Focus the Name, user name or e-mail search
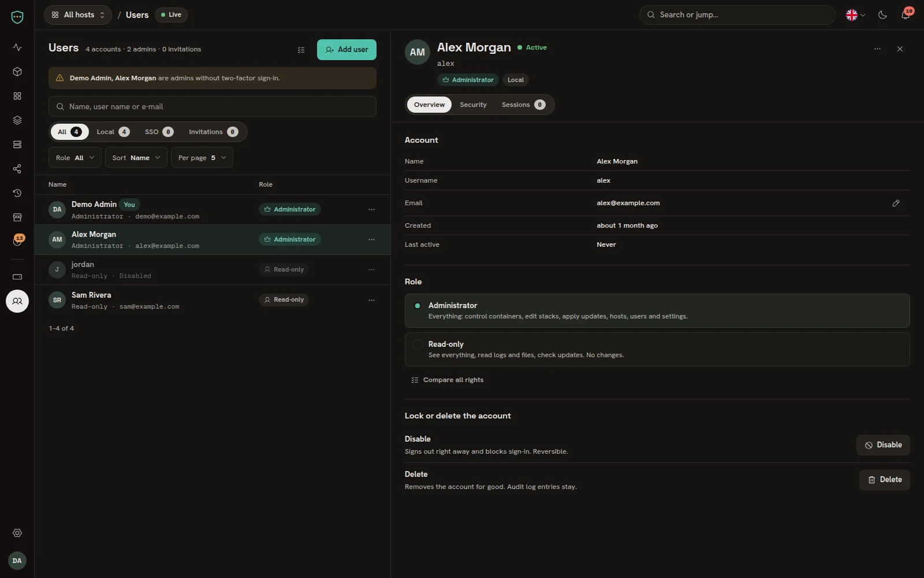 (x=213, y=106)
